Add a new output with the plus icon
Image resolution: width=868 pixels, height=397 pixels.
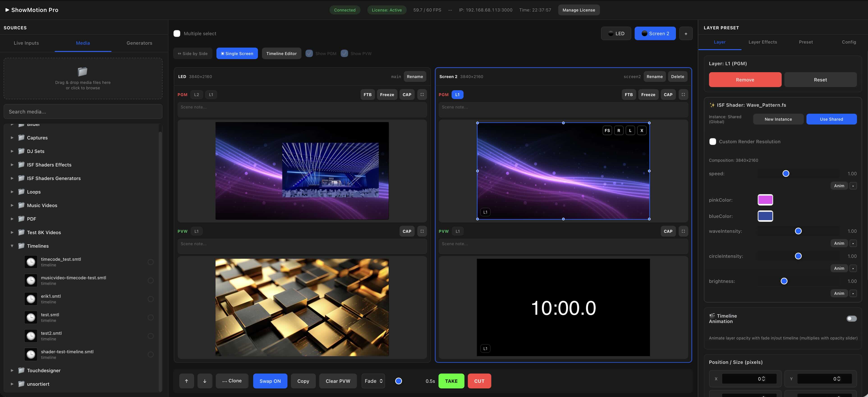coord(686,33)
